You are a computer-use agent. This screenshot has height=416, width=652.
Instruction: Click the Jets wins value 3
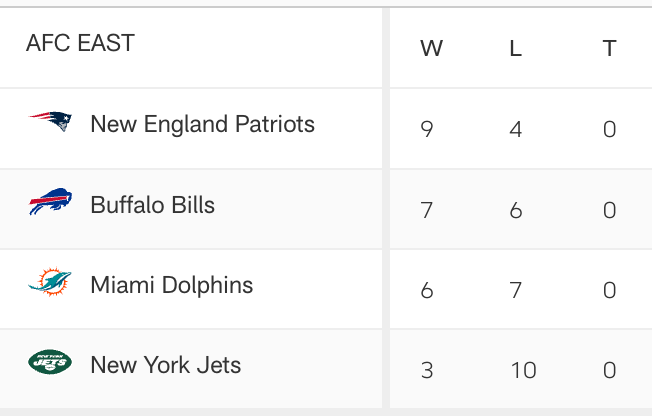click(427, 370)
